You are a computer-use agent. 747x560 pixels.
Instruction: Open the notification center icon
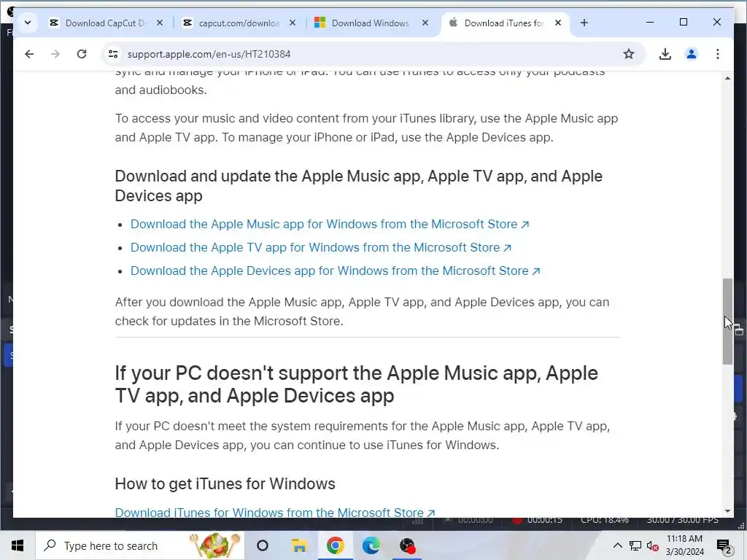pos(724,546)
